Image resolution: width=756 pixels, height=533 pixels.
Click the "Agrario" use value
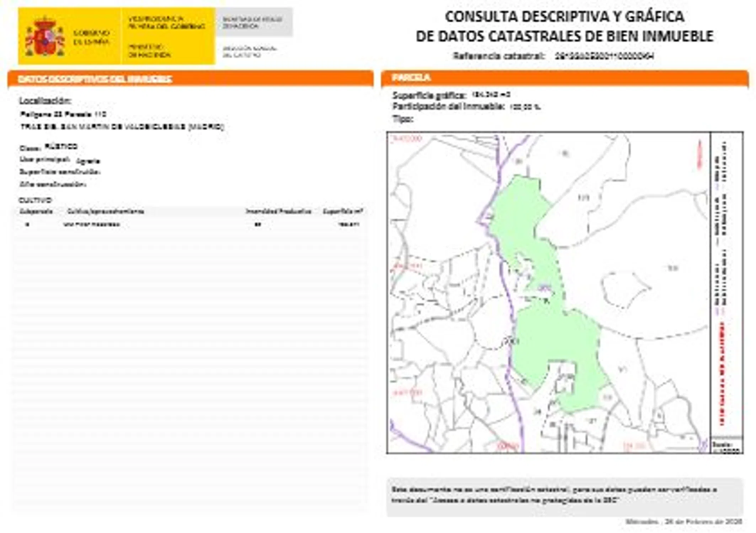point(88,161)
